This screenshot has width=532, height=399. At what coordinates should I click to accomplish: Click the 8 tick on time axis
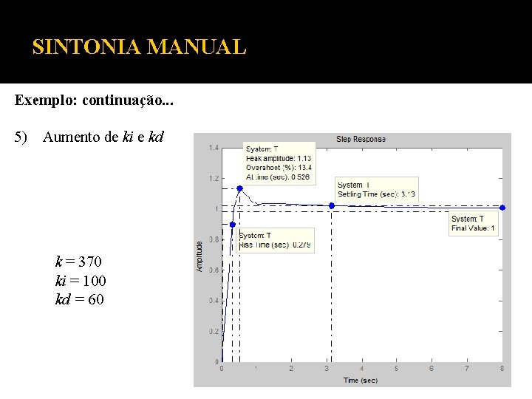pos(502,369)
